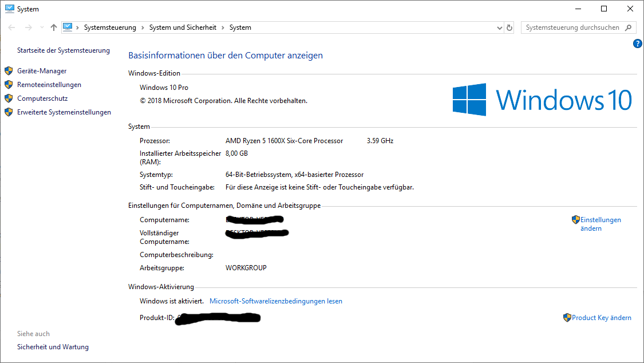Click the Back navigation arrow
The width and height of the screenshot is (644, 363).
click(11, 27)
